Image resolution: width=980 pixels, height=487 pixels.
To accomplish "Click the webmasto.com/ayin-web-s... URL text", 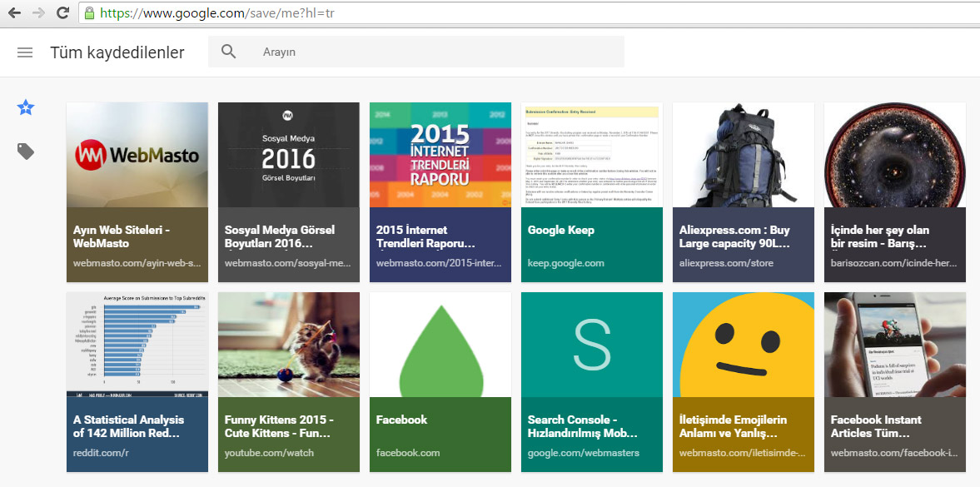I will pos(137,262).
